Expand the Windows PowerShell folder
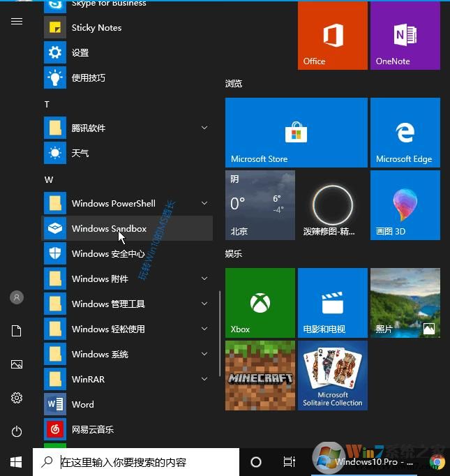This screenshot has width=450, height=476. click(x=204, y=203)
